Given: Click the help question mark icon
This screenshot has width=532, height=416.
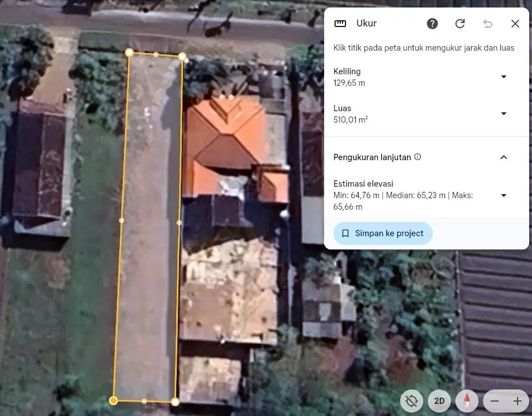Looking at the screenshot, I should coord(432,24).
